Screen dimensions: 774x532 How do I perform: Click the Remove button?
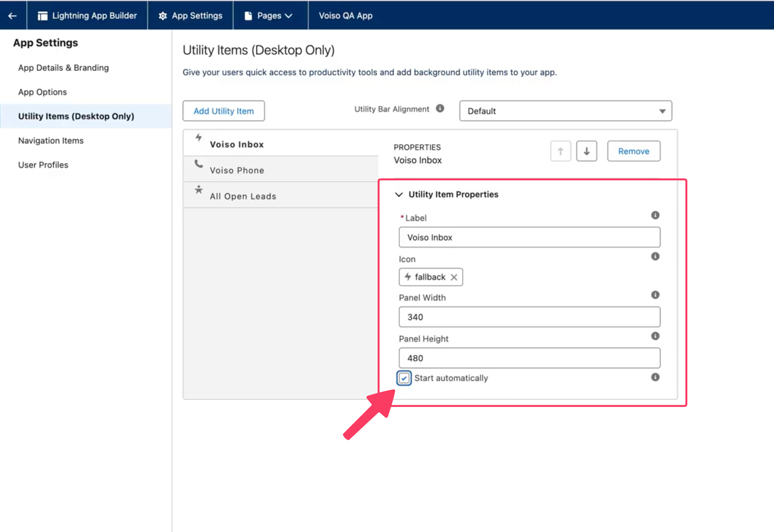(x=634, y=151)
